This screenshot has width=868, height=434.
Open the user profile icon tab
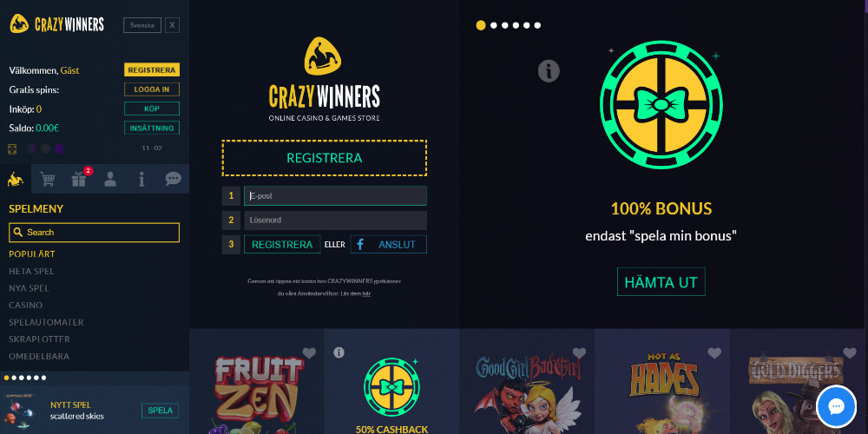click(x=111, y=179)
